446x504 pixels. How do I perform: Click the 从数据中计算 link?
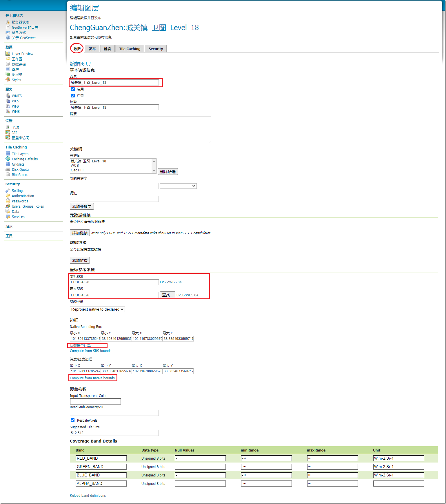80,346
